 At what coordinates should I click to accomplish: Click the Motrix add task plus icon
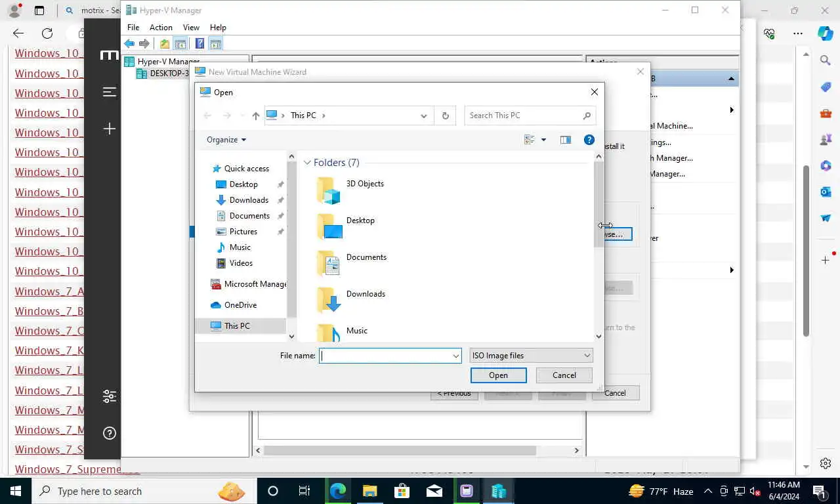110,129
